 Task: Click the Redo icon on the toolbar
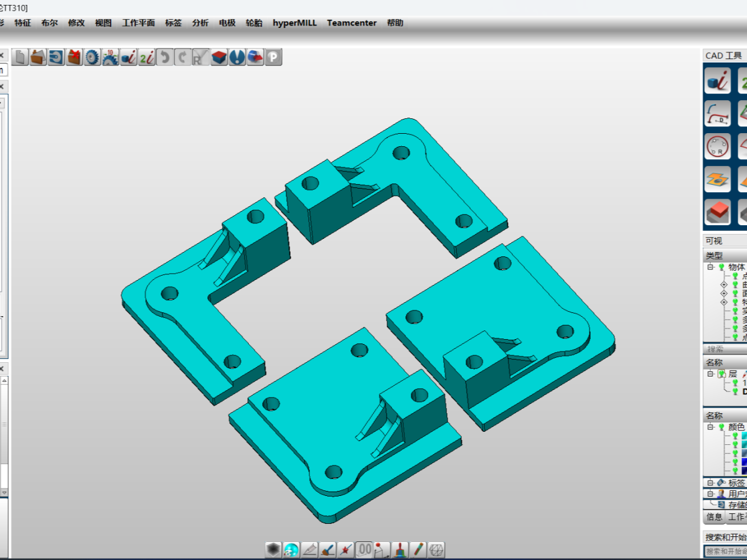click(182, 57)
